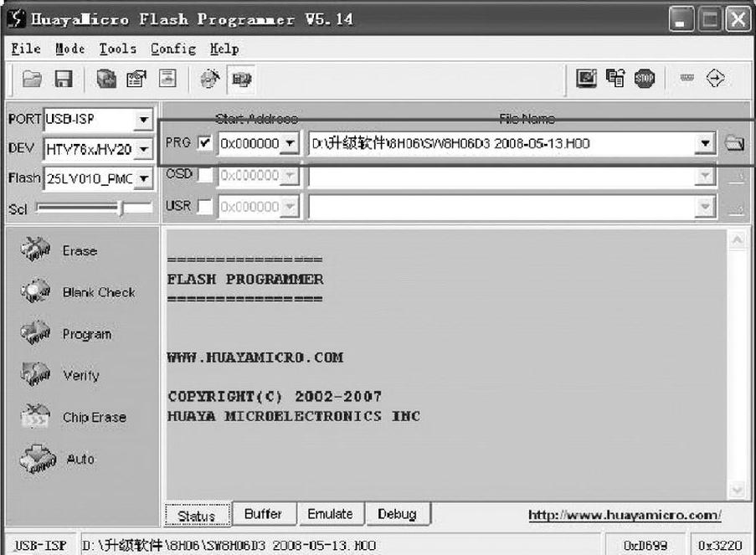Click the "Flash" label
The image size is (756, 555).
[24, 178]
